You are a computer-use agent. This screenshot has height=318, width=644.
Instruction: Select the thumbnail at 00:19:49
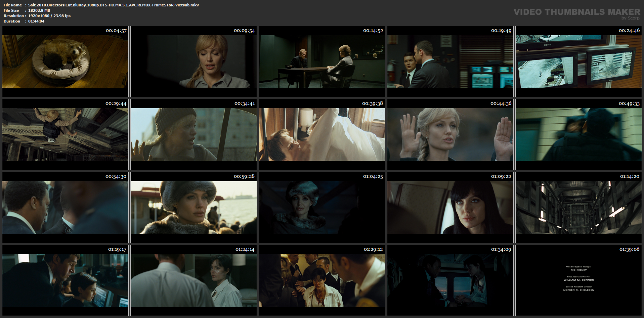(x=450, y=62)
